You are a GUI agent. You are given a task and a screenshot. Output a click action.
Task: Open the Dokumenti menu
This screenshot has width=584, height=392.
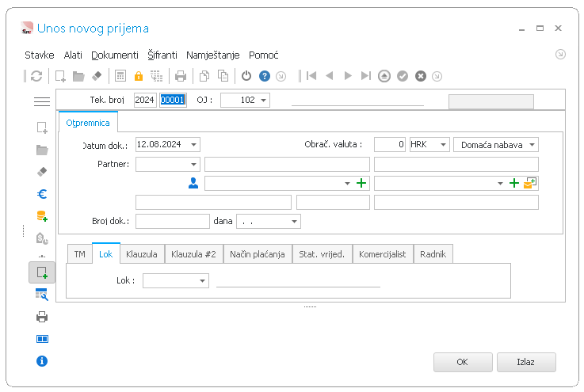coord(115,55)
